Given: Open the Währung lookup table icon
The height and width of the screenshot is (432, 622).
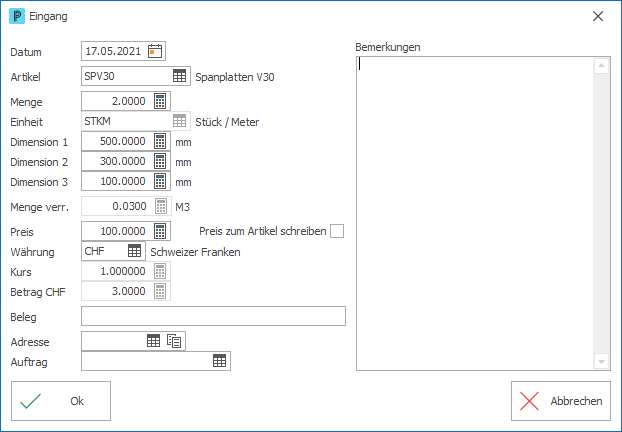Looking at the screenshot, I should pos(134,251).
